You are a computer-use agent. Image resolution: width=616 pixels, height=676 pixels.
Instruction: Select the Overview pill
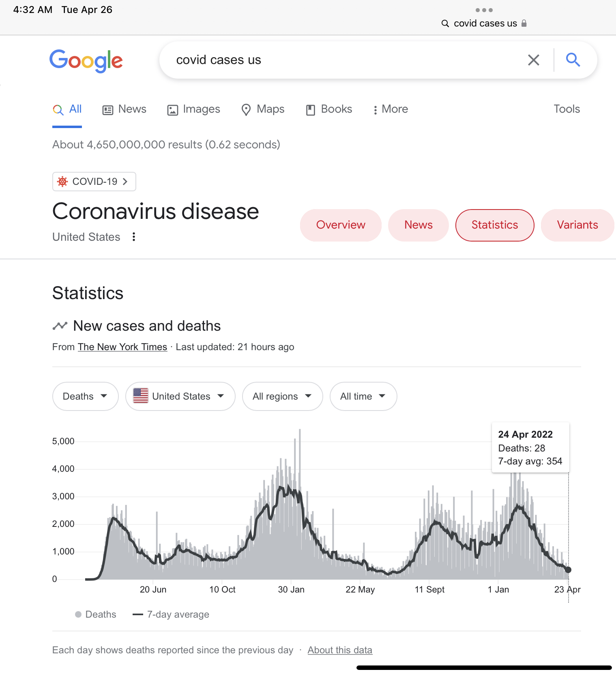point(341,225)
